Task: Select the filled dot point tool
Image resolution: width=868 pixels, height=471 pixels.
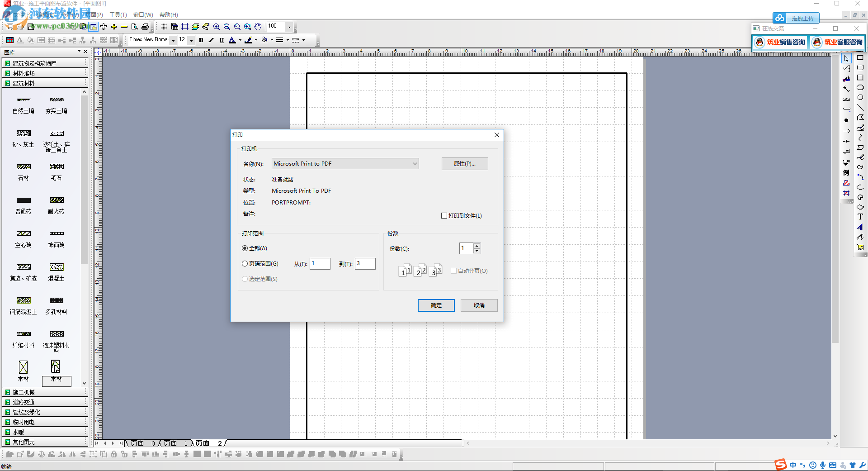Action: (x=846, y=120)
